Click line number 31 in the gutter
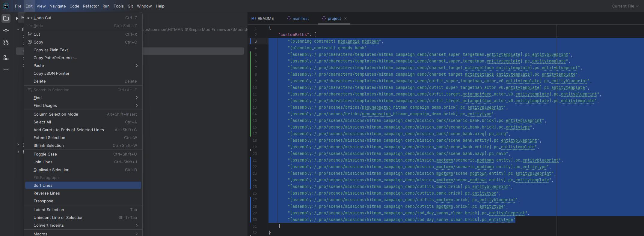This screenshot has height=236, width=644. point(255,226)
